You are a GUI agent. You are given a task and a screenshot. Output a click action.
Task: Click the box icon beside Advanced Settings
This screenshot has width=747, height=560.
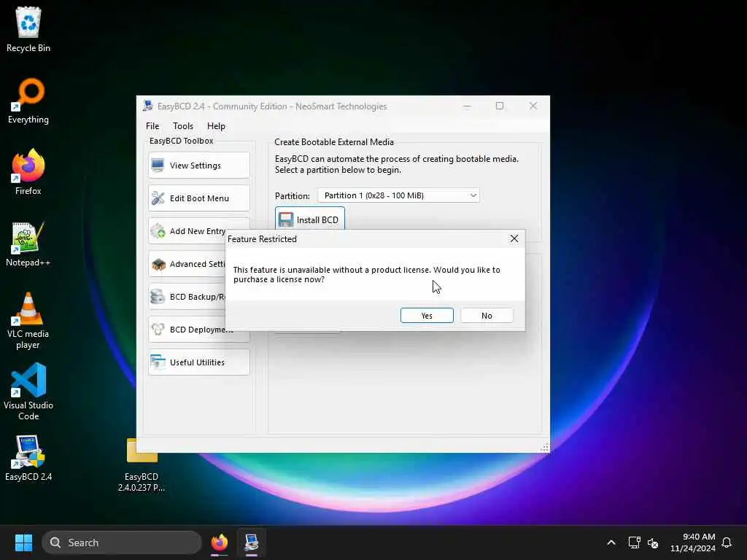158,264
